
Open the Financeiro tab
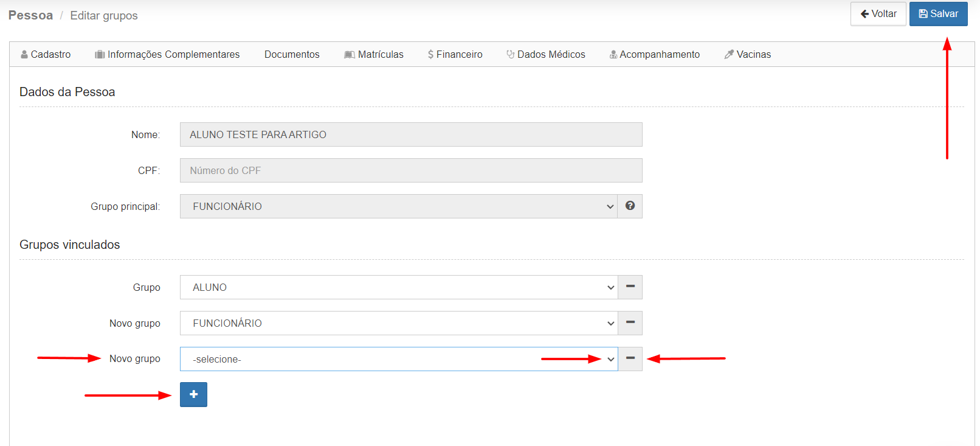tap(455, 54)
